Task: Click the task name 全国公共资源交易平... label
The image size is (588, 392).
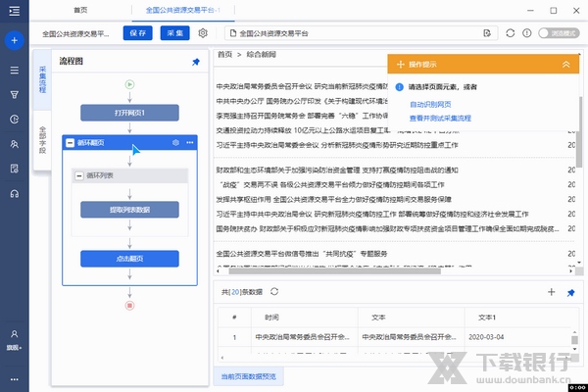Action: 75,33
